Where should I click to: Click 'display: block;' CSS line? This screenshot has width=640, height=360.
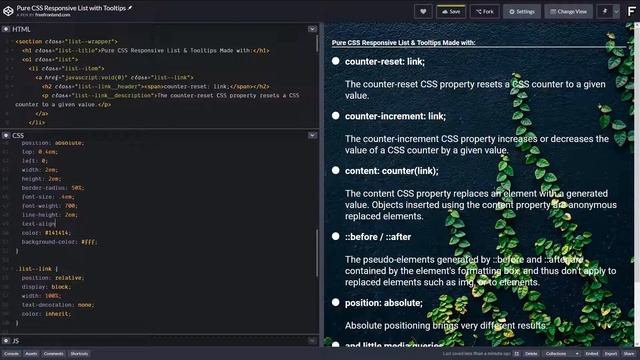click(x=46, y=287)
